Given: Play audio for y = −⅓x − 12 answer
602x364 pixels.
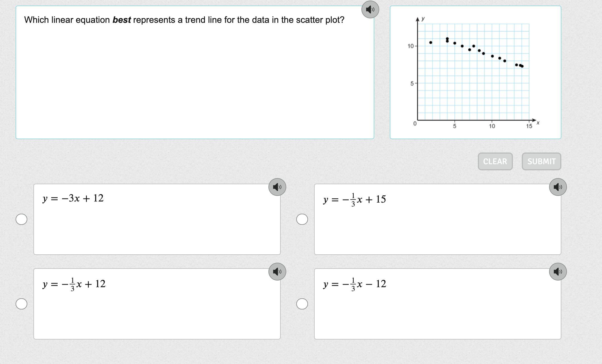Looking at the screenshot, I should click(x=558, y=272).
